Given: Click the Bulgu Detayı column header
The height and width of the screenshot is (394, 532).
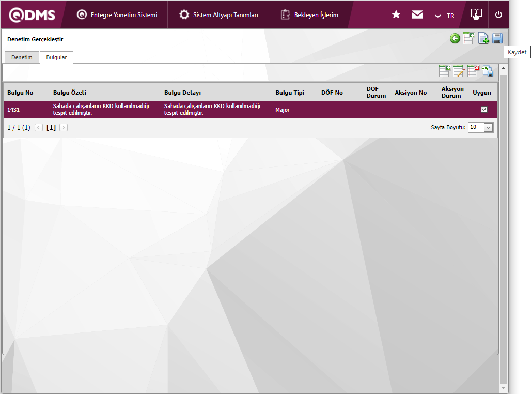Looking at the screenshot, I should point(182,93).
